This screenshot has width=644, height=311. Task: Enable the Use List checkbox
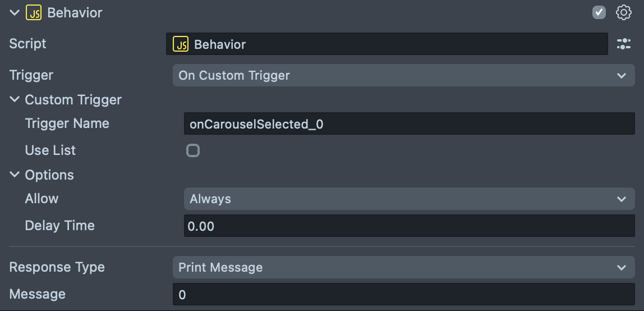pos(193,150)
